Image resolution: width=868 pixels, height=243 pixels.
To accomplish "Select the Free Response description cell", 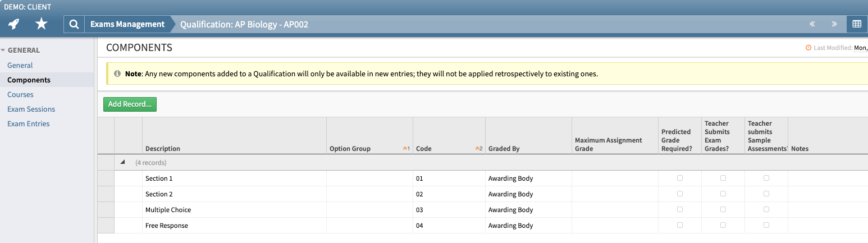I will 234,226.
